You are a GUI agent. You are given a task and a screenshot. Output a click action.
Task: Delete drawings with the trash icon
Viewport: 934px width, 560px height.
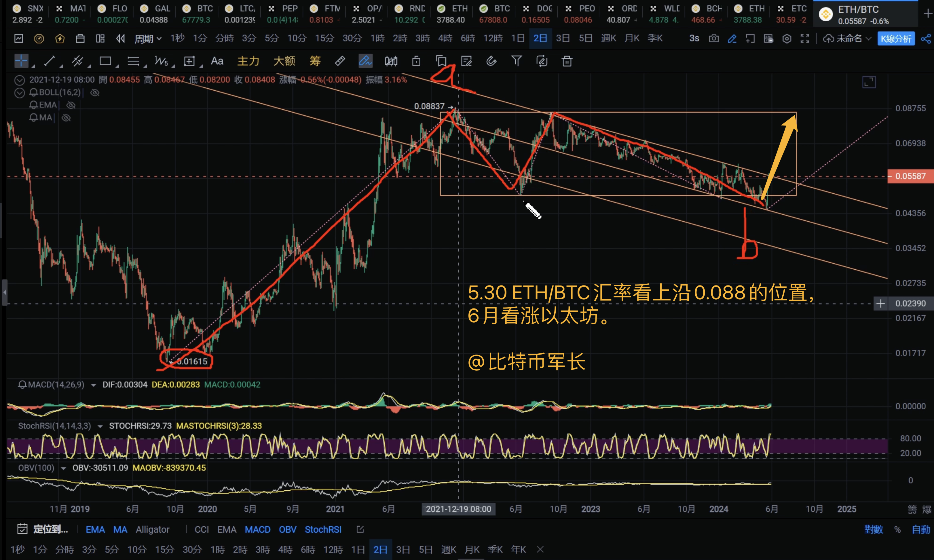tap(567, 61)
